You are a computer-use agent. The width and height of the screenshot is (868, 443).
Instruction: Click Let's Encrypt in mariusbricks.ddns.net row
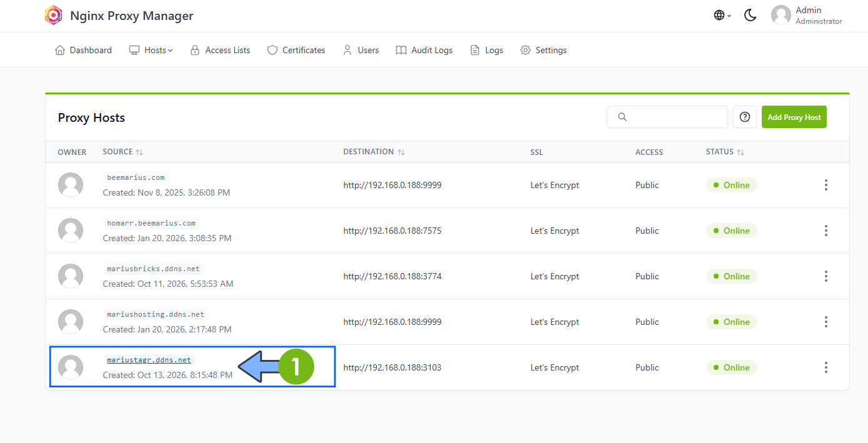555,276
